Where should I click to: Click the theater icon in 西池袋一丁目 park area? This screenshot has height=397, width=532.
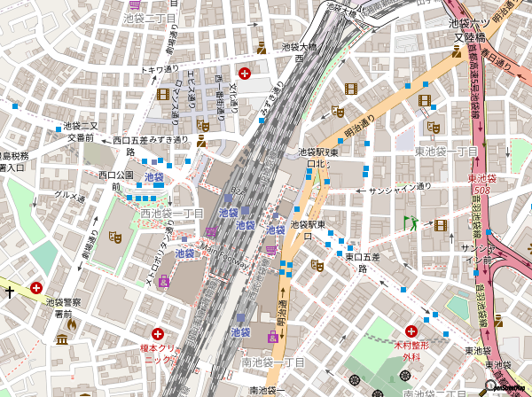point(113,237)
